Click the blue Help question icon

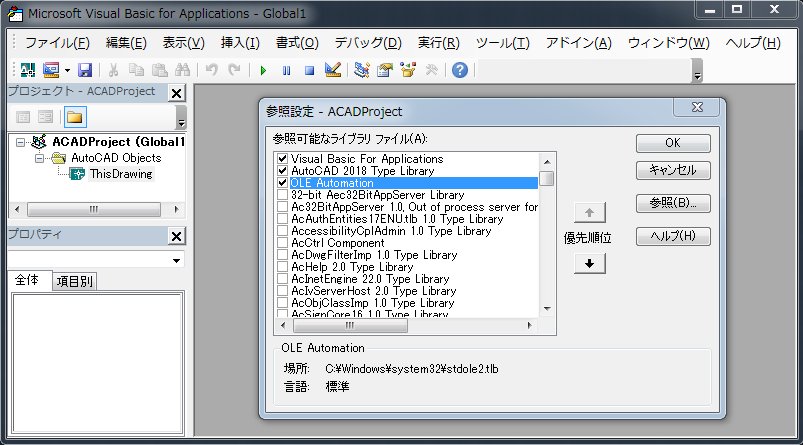[x=460, y=70]
